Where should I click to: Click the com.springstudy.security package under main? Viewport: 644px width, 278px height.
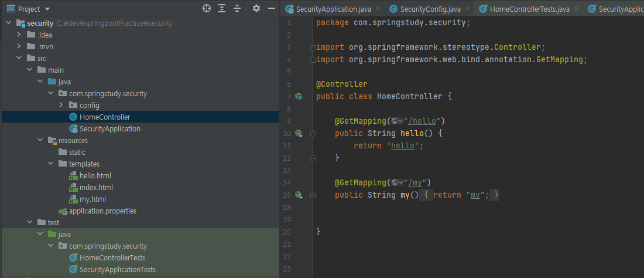[108, 93]
